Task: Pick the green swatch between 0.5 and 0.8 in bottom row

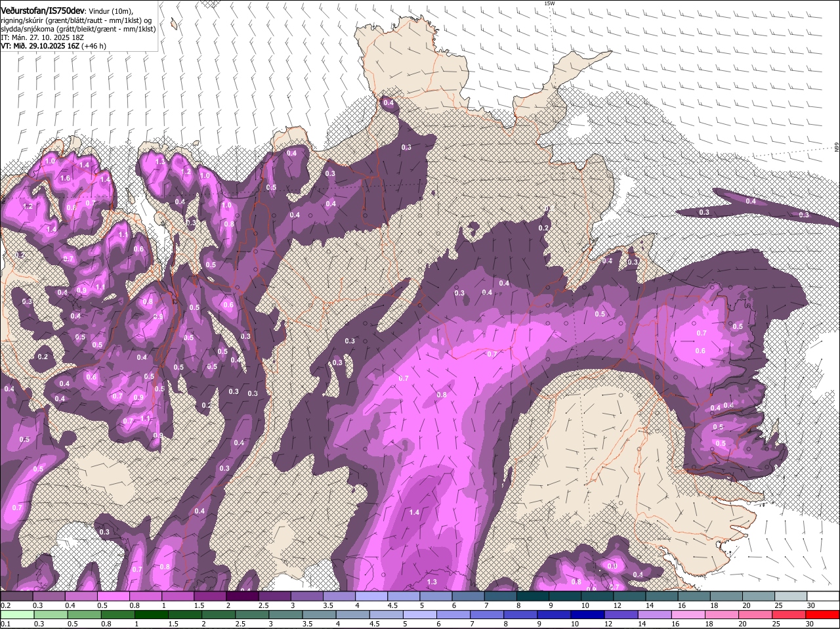Action: (x=85, y=615)
